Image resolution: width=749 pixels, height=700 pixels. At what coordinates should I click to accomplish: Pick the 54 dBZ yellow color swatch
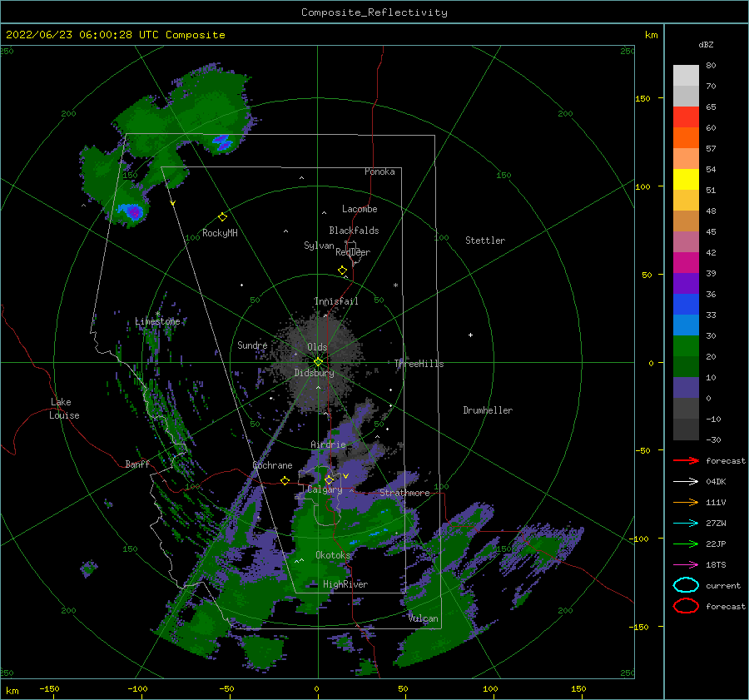pos(686,179)
